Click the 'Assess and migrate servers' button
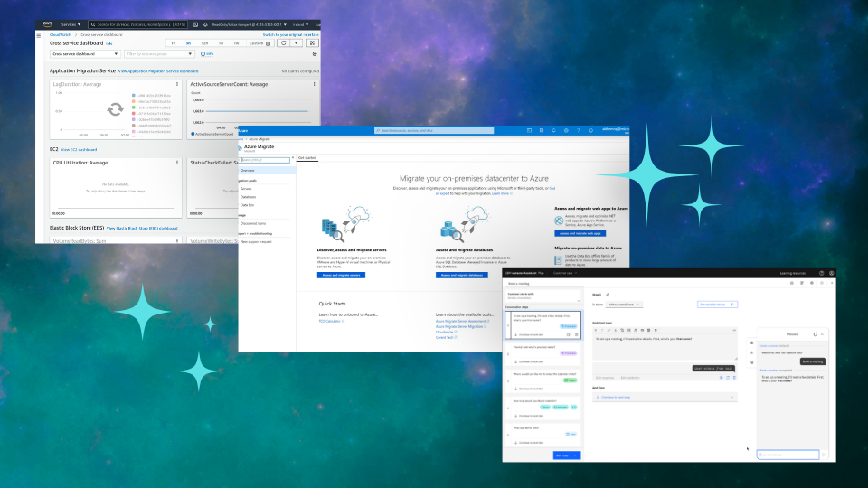The width and height of the screenshot is (868, 488). [x=342, y=274]
